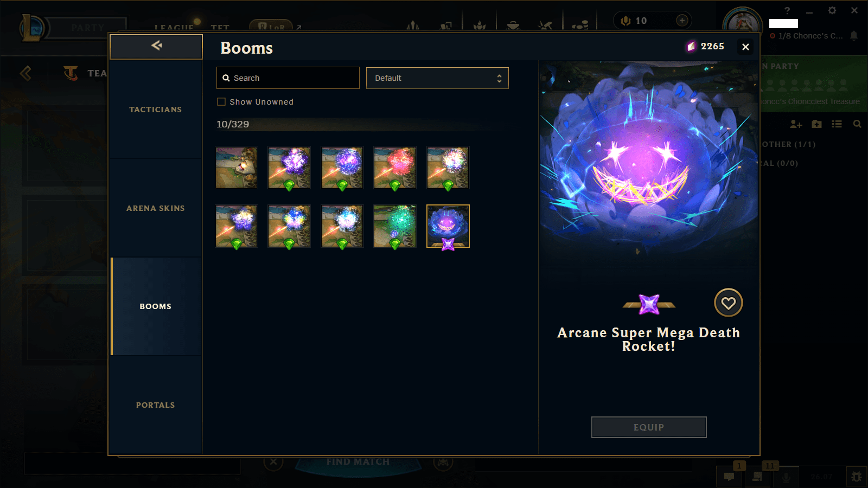Open the Portals tab
Viewport: 868px width, 488px height.
coord(156,405)
